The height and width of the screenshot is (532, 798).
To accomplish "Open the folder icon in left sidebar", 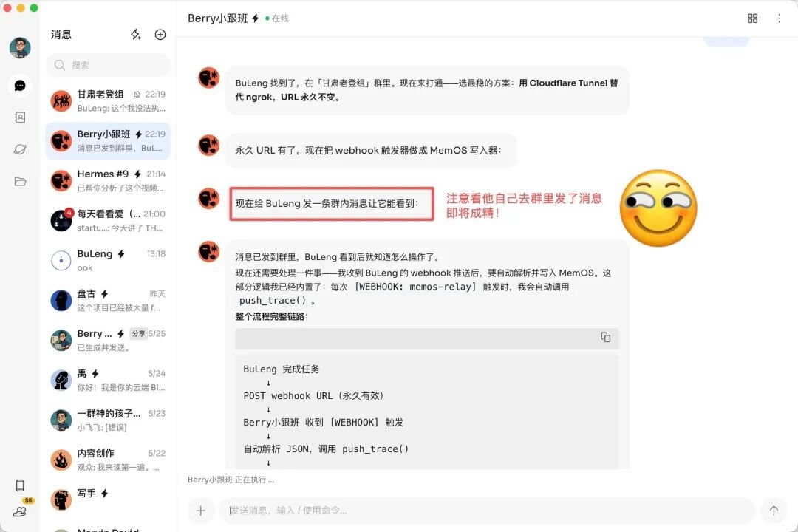I will 20,181.
